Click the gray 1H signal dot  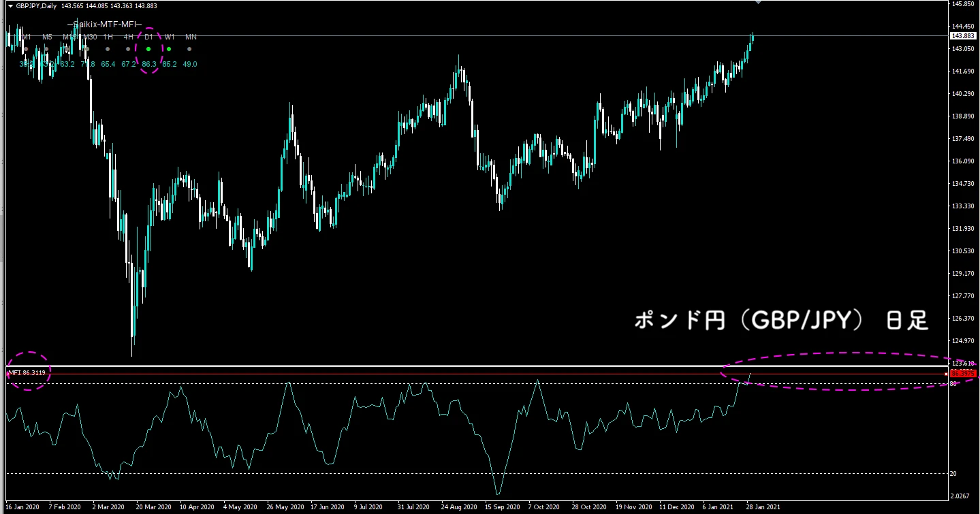click(x=108, y=49)
